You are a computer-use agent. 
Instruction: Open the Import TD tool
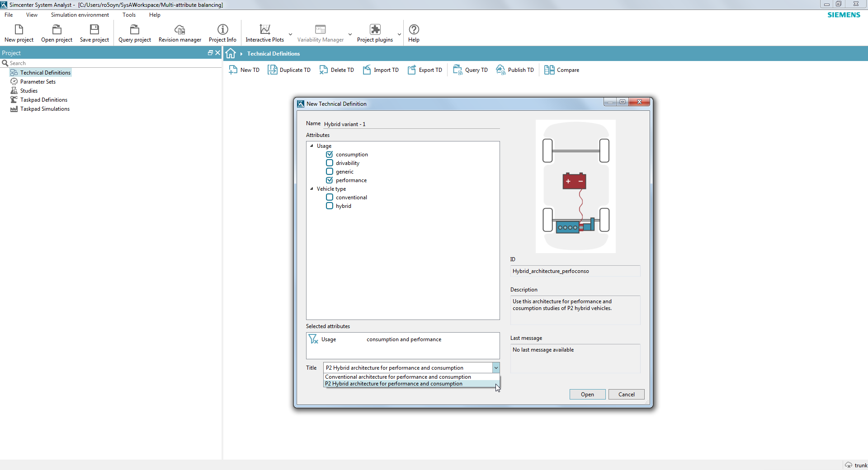(381, 70)
